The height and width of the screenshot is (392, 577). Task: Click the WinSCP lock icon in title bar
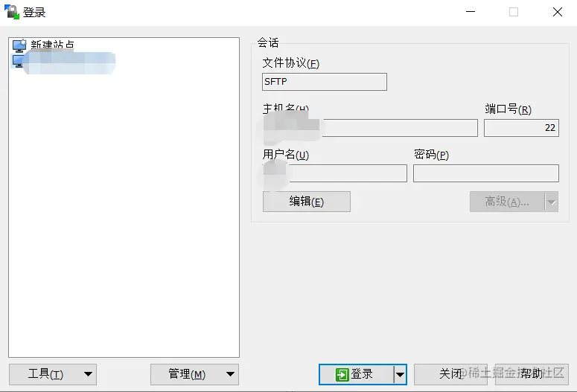[11, 12]
